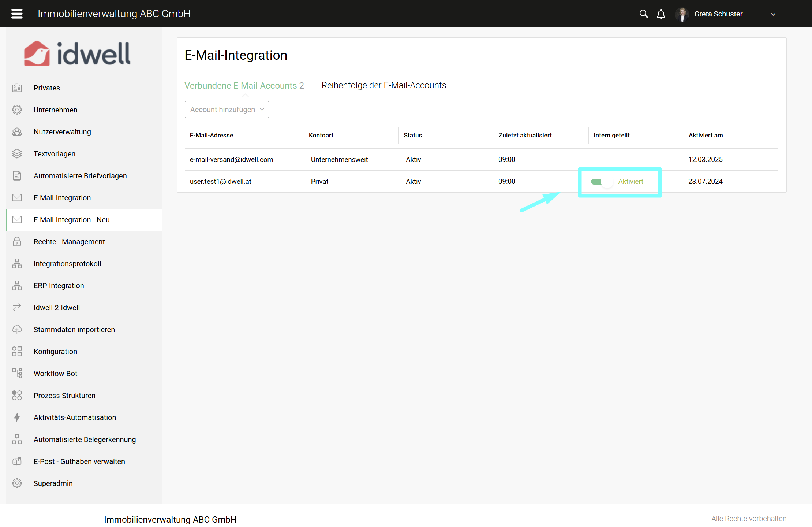
Task: Click the Rechte - Management lock icon
Action: point(17,241)
